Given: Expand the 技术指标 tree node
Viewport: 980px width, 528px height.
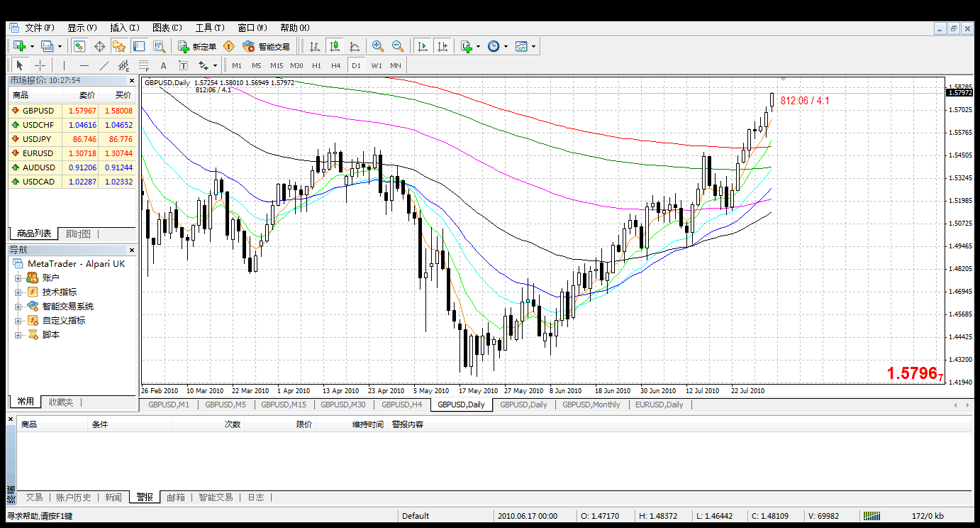Looking at the screenshot, I should click(x=18, y=292).
